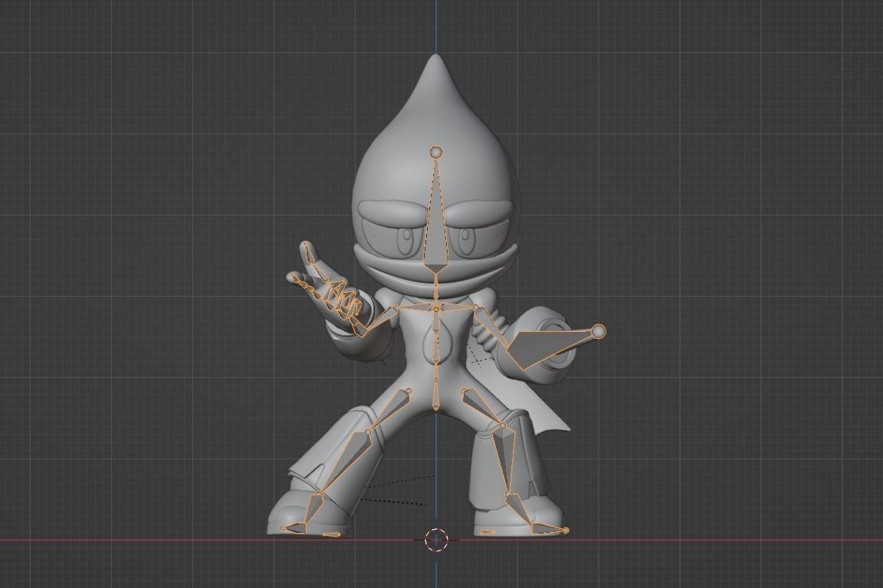
Task: Select the shoulder bone on the cannon-arm side
Action: (x=456, y=307)
